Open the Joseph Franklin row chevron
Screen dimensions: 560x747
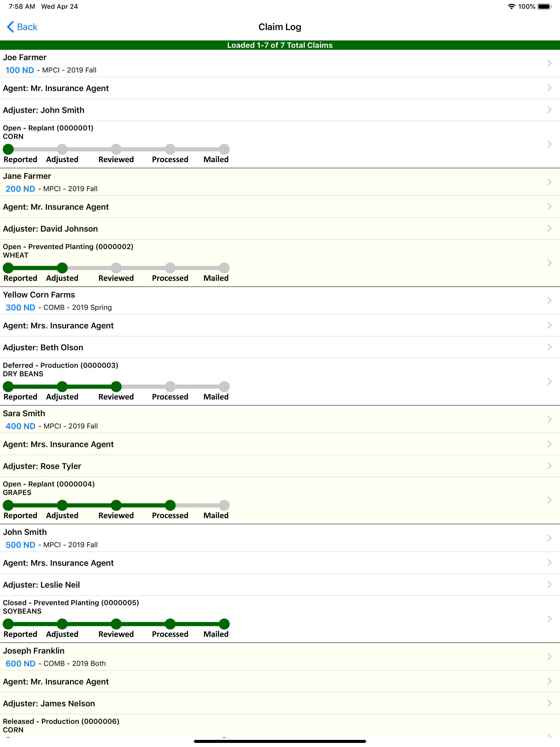pos(549,656)
